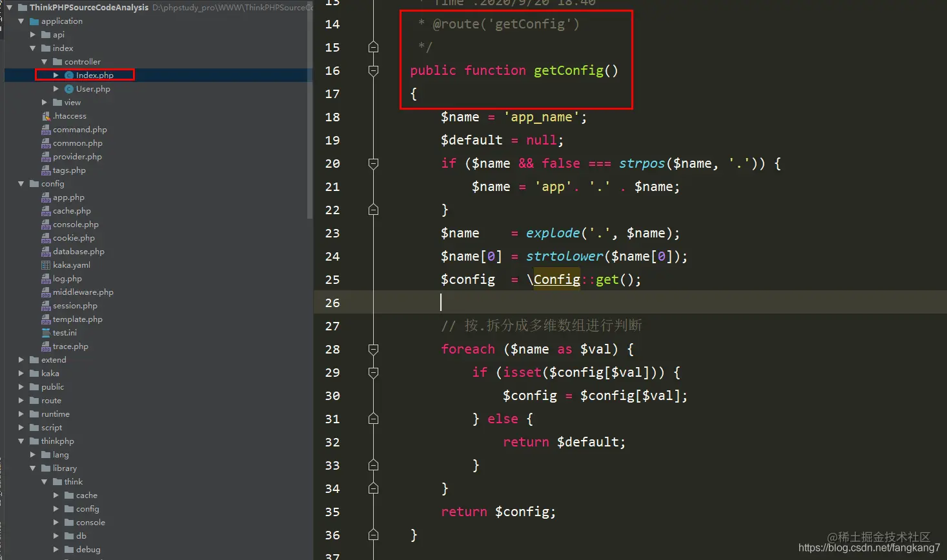Fold the foreach loop at line 28

373,349
